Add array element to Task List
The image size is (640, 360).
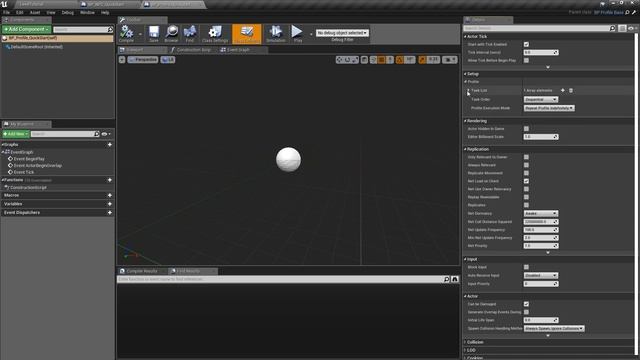click(563, 90)
